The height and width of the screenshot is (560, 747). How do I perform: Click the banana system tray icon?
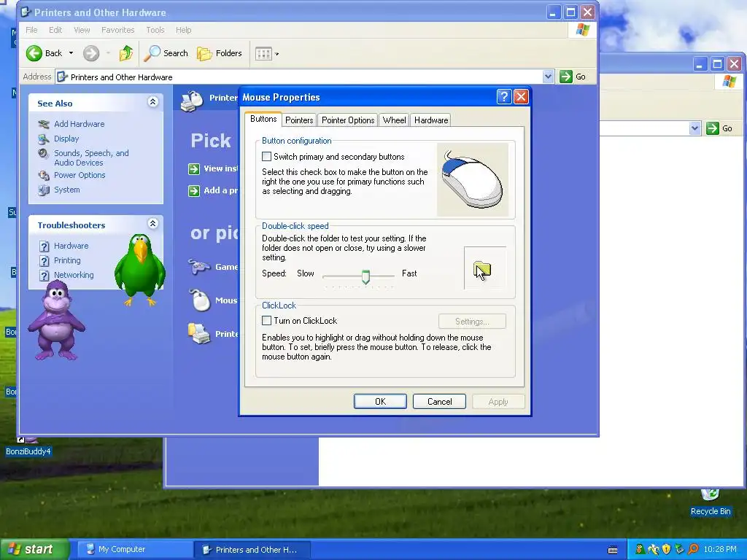653,550
